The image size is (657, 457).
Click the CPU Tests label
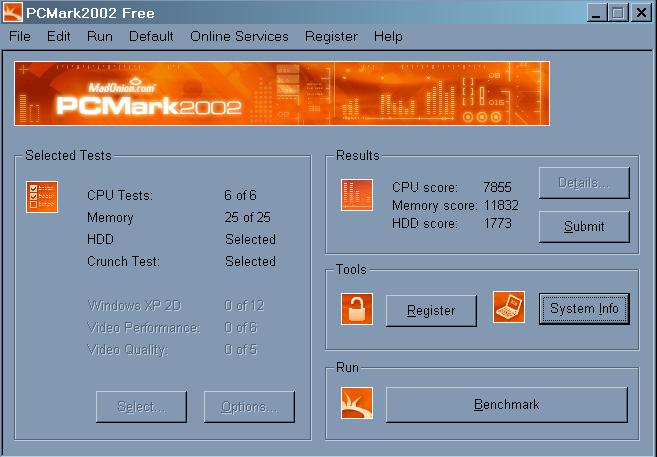click(x=120, y=195)
